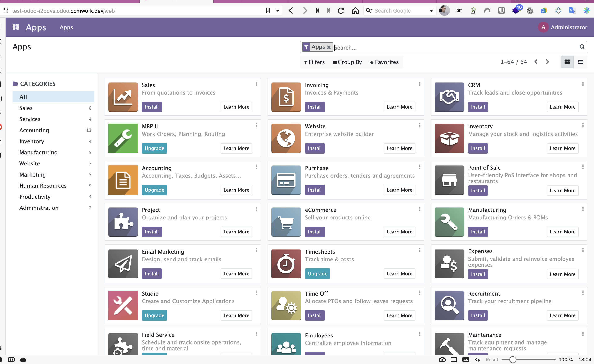The image size is (594, 364).
Task: Install the Recruitment app
Action: tap(478, 315)
